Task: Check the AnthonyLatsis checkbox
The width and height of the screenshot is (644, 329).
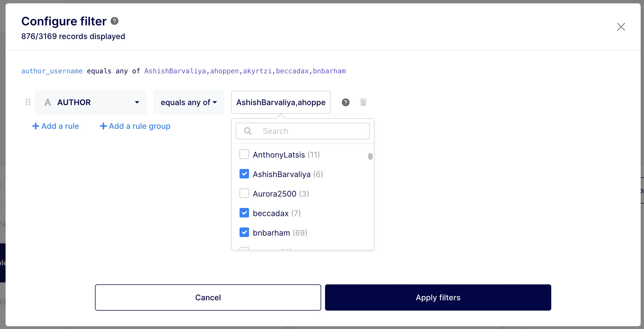Action: pos(244,154)
